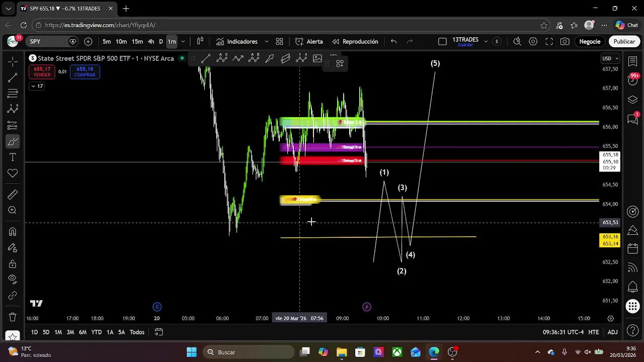Image resolution: width=644 pixels, height=362 pixels.
Task: Open the candlestick chart type menu
Action: pos(200,42)
